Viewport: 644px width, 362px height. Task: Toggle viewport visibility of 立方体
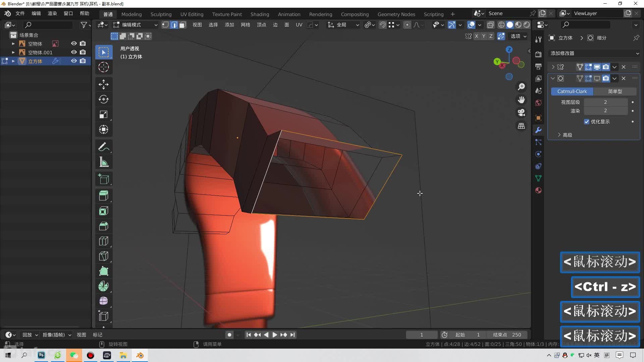(x=74, y=61)
